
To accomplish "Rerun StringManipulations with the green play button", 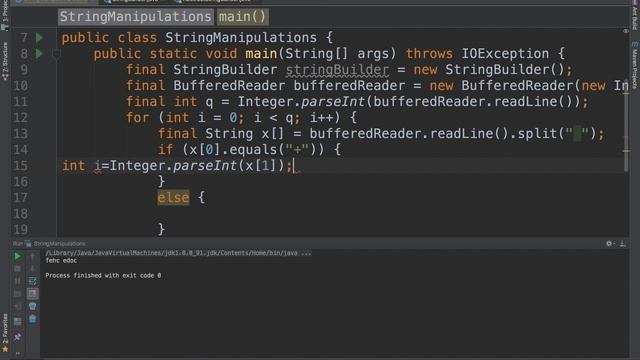I will 18,256.
